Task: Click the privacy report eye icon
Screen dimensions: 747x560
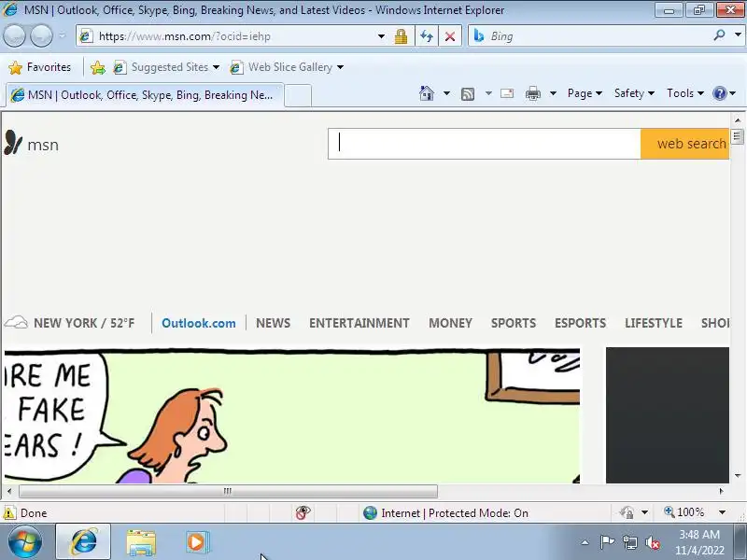Action: point(303,512)
